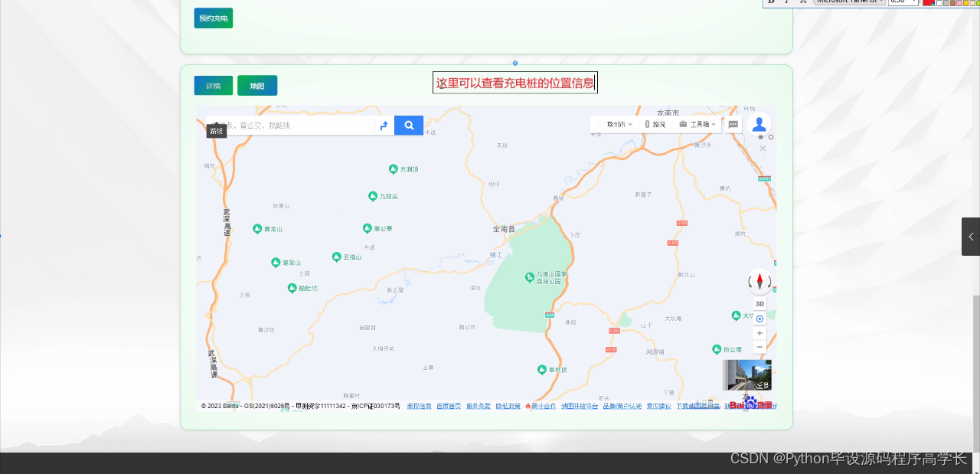The image size is (980, 474).
Task: Open the Microsoft YaHei font dropdown
Action: click(850, 2)
